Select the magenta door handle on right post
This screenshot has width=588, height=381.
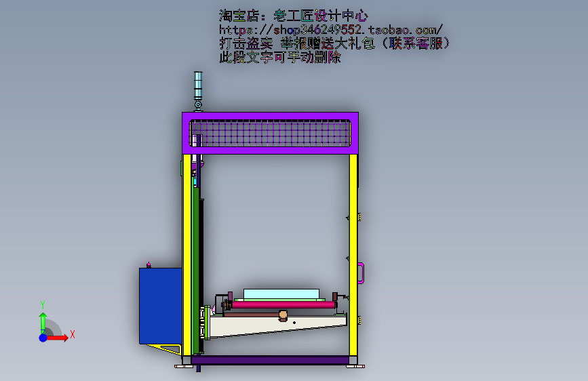(x=361, y=273)
